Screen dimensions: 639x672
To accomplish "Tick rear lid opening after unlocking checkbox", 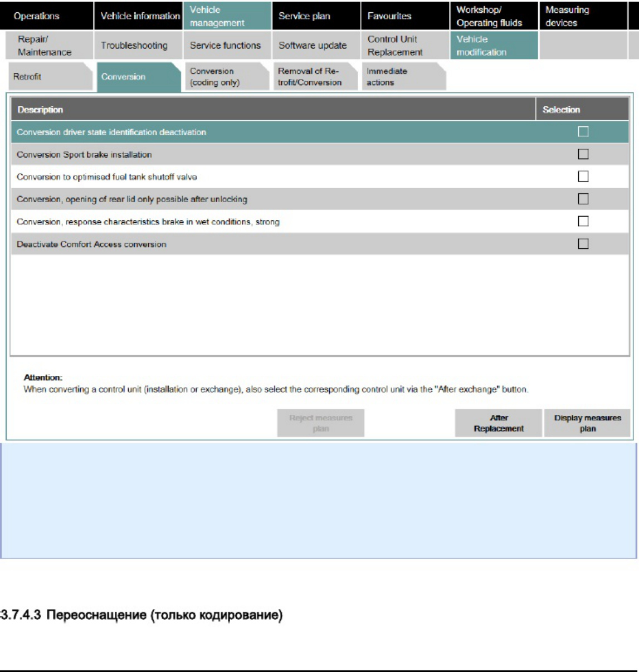I will click(583, 199).
